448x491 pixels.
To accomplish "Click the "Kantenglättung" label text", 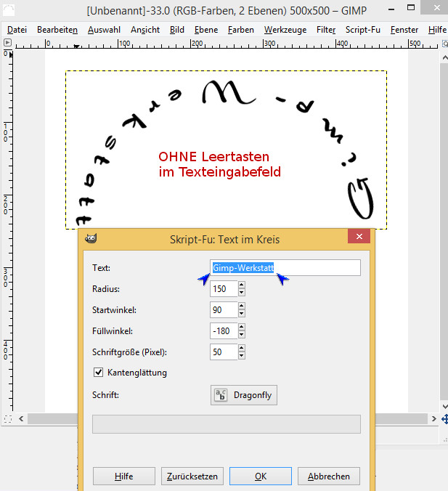I will tap(137, 373).
